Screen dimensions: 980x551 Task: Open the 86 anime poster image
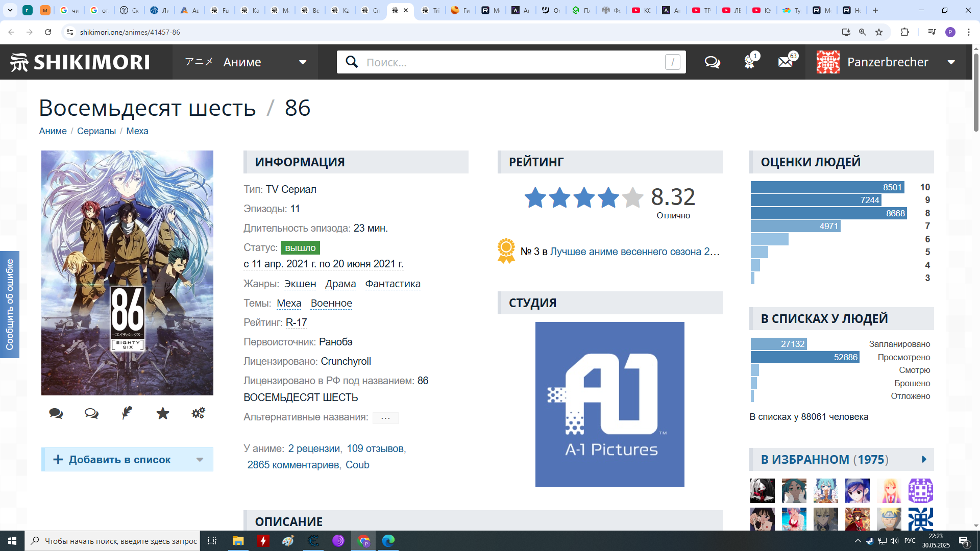tap(127, 273)
